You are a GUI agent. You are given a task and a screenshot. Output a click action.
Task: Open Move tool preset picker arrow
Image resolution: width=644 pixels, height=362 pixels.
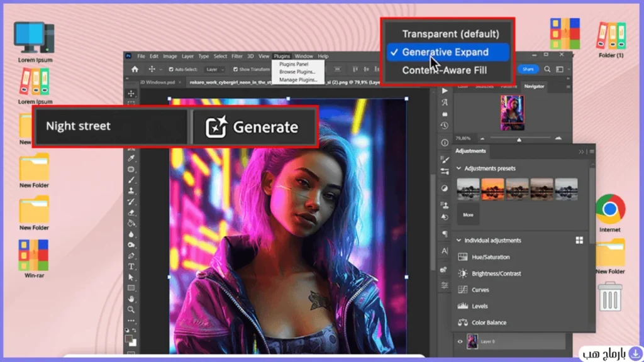click(160, 70)
